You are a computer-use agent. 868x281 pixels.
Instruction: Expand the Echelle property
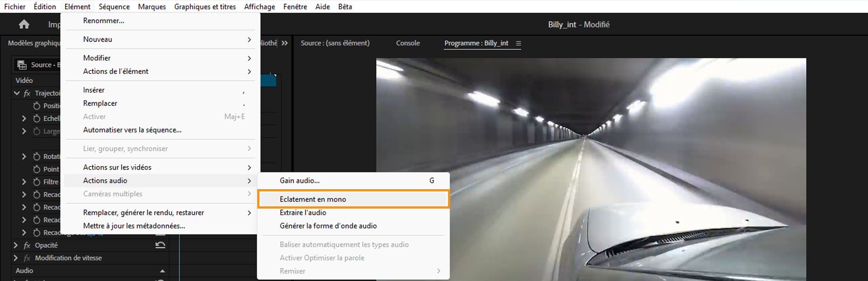pos(24,119)
